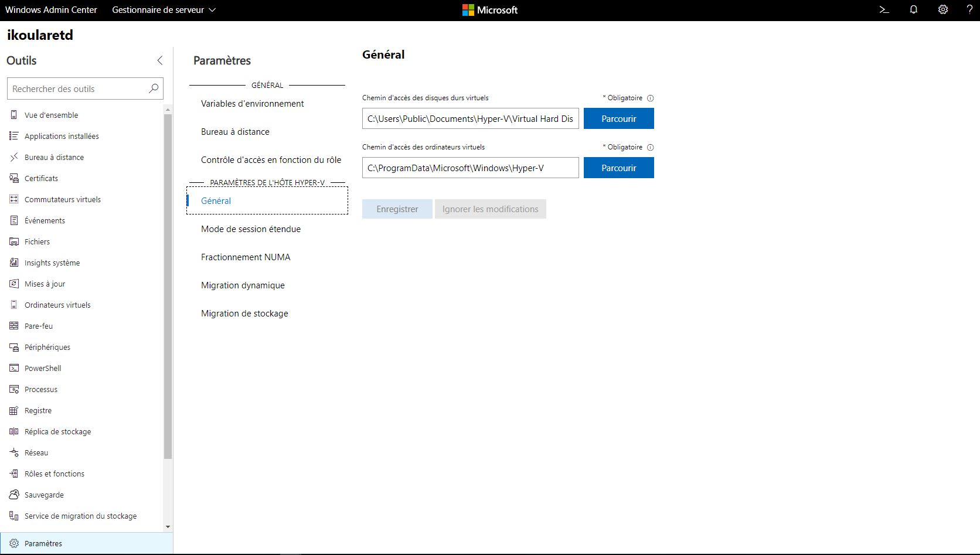The image size is (980, 555).
Task: Click the Réplica de stockage icon
Action: coord(14,431)
